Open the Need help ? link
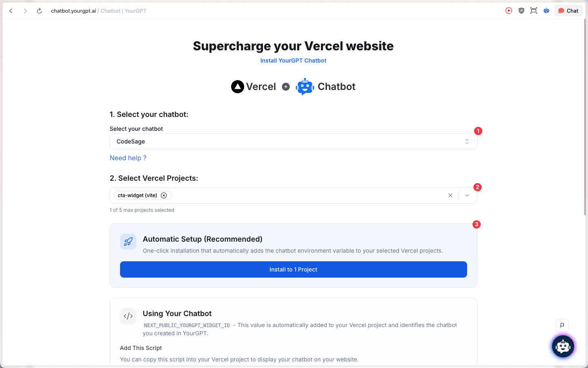Image resolution: width=588 pixels, height=368 pixels. (128, 158)
